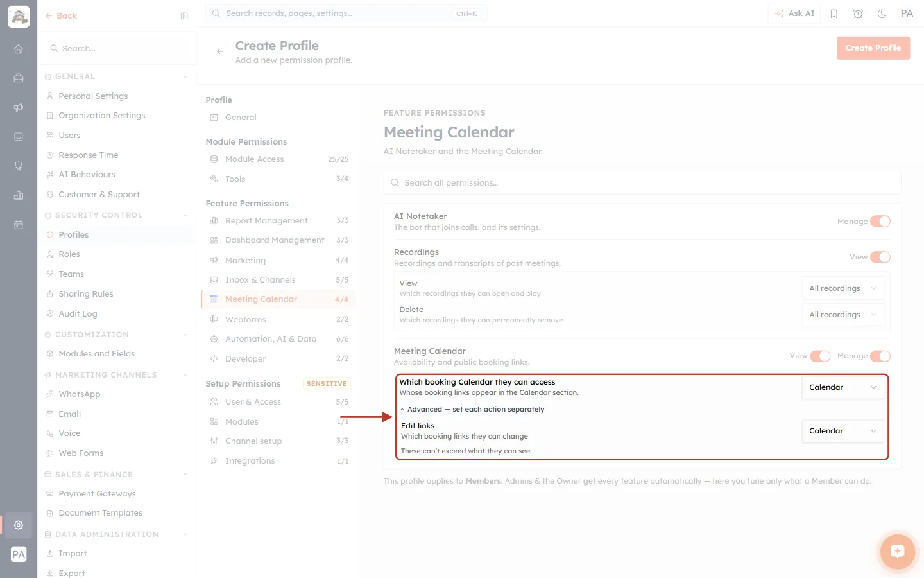Click the Ask AI button
Image resolution: width=924 pixels, height=578 pixels.
pos(794,13)
